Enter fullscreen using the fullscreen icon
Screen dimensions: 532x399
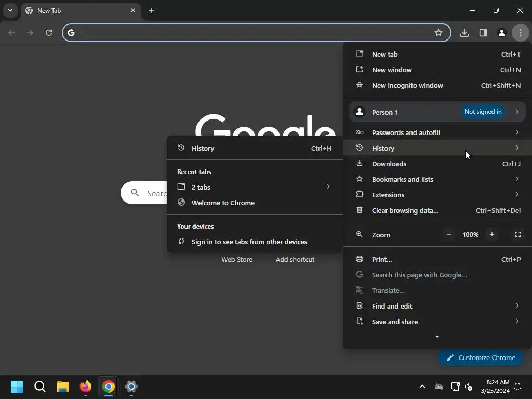tap(518, 234)
